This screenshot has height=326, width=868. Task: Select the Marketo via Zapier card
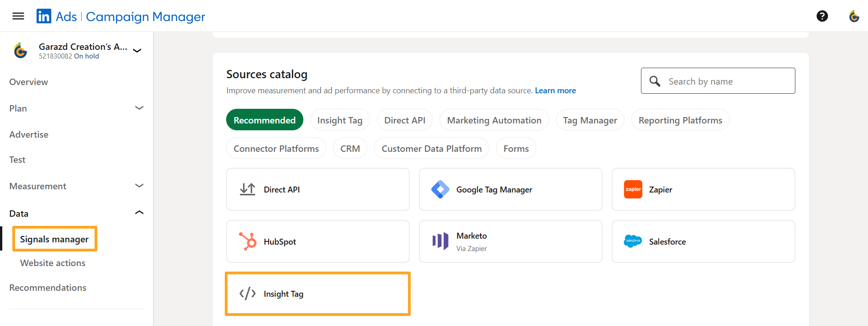[510, 241]
